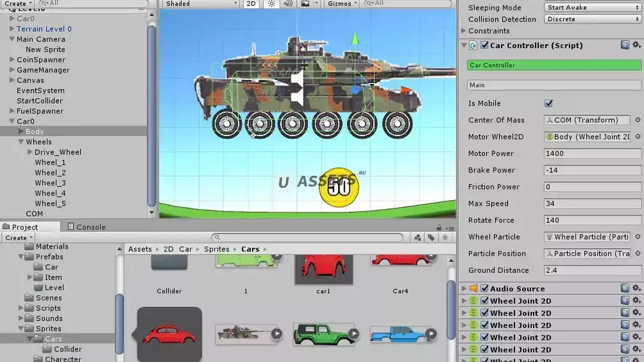Viewport: 644px width, 362px height.
Task: Uncheck the Is Mobile checkbox
Action: [x=548, y=104]
